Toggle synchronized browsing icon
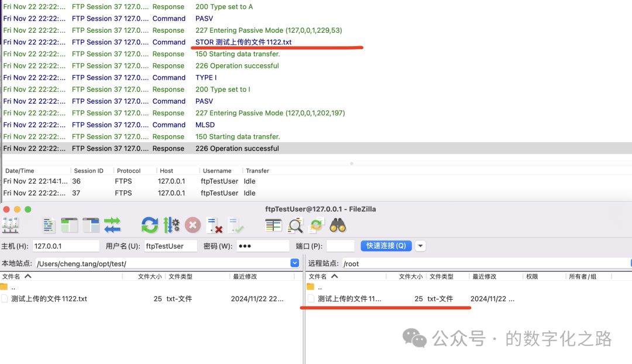Screen dimensions: 632x364 coord(317,225)
